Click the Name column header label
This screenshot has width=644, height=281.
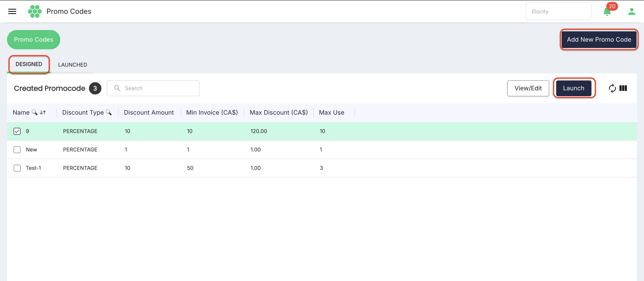pos(21,113)
